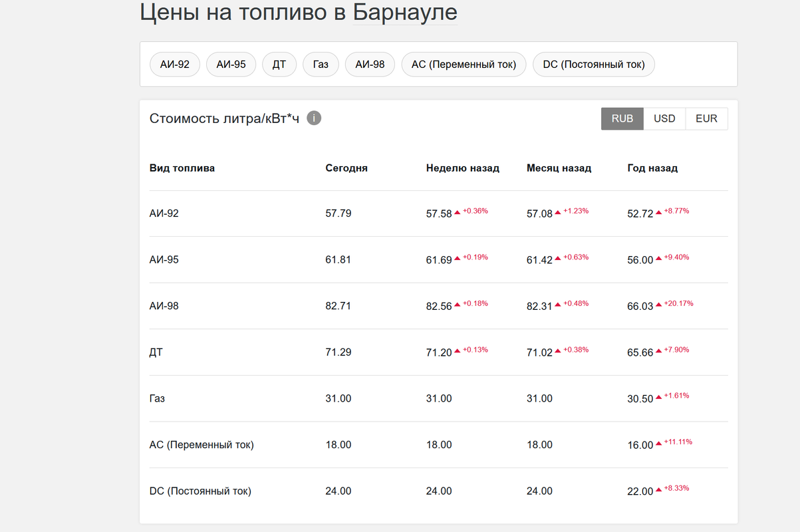Click year-ago АИ-98 price 66.03

point(640,307)
